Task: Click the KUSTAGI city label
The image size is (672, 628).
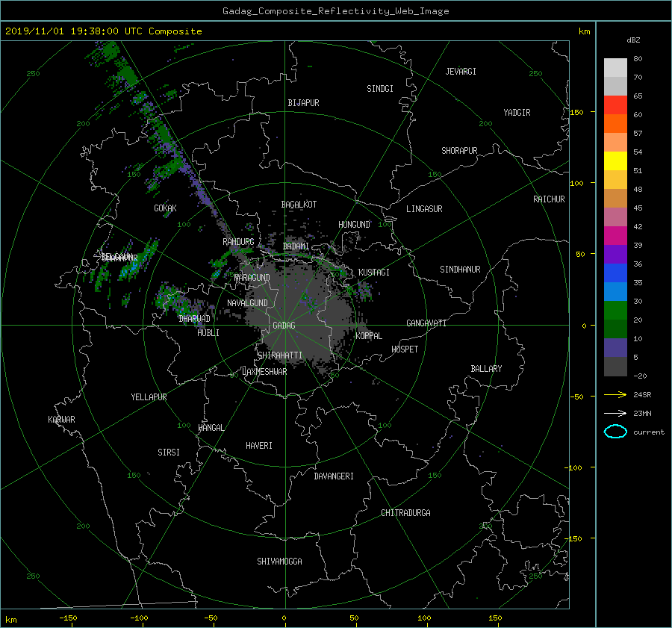Action: point(374,273)
